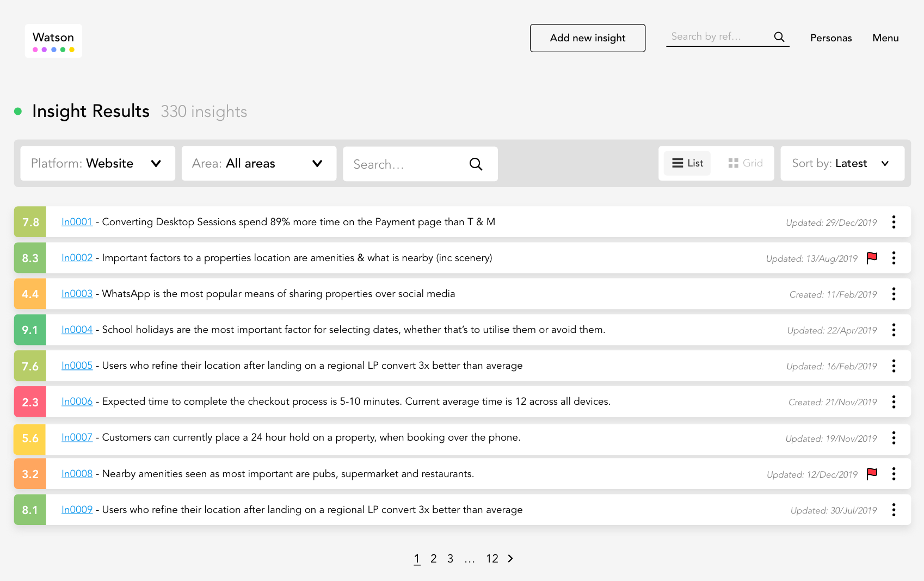This screenshot has width=924, height=581.
Task: Open the options menu for In0006
Action: coord(894,402)
